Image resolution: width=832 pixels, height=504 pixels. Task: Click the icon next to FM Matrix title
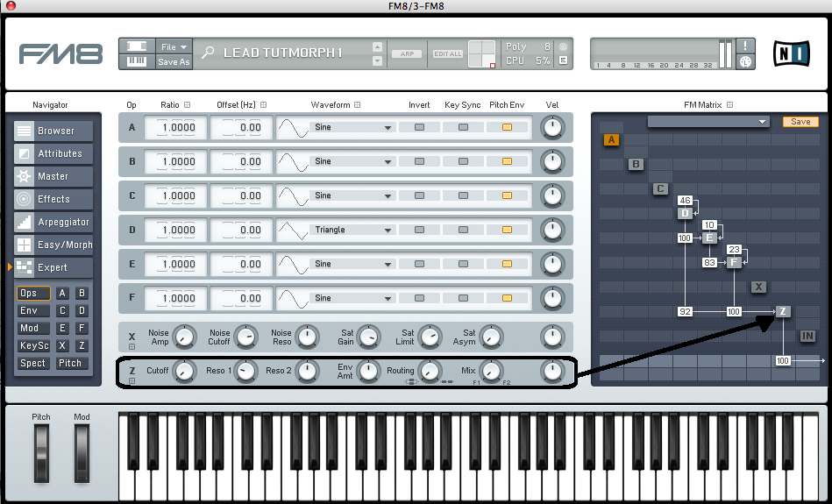(x=729, y=105)
